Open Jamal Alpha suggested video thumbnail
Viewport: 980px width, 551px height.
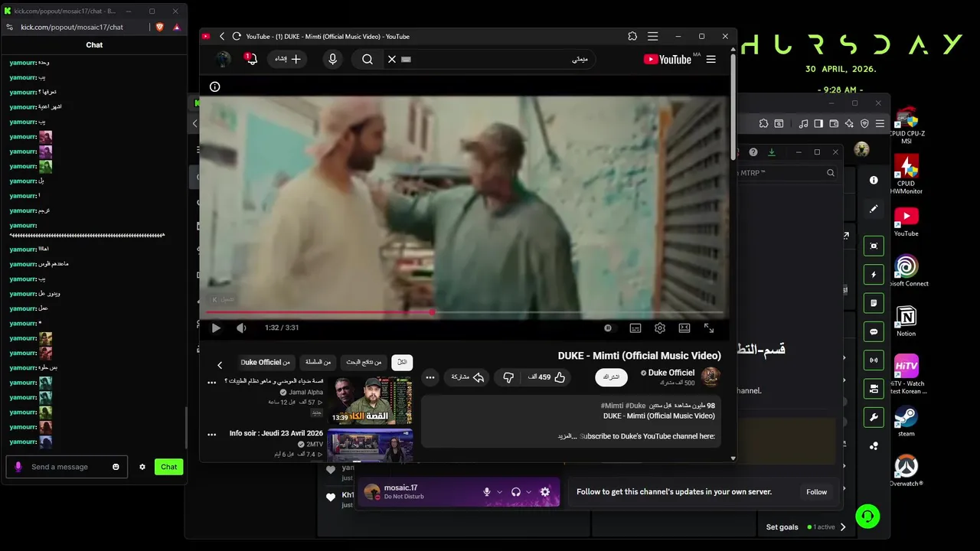370,400
